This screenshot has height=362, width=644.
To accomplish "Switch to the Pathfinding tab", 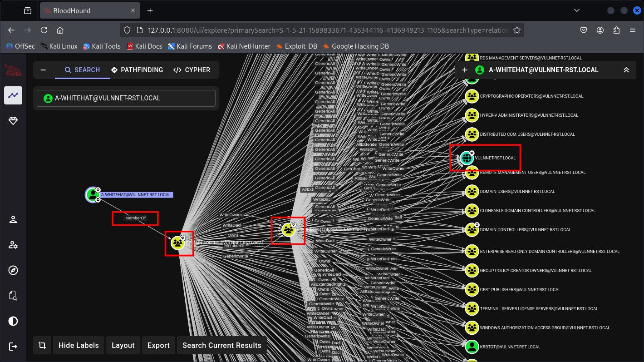I will 137,70.
